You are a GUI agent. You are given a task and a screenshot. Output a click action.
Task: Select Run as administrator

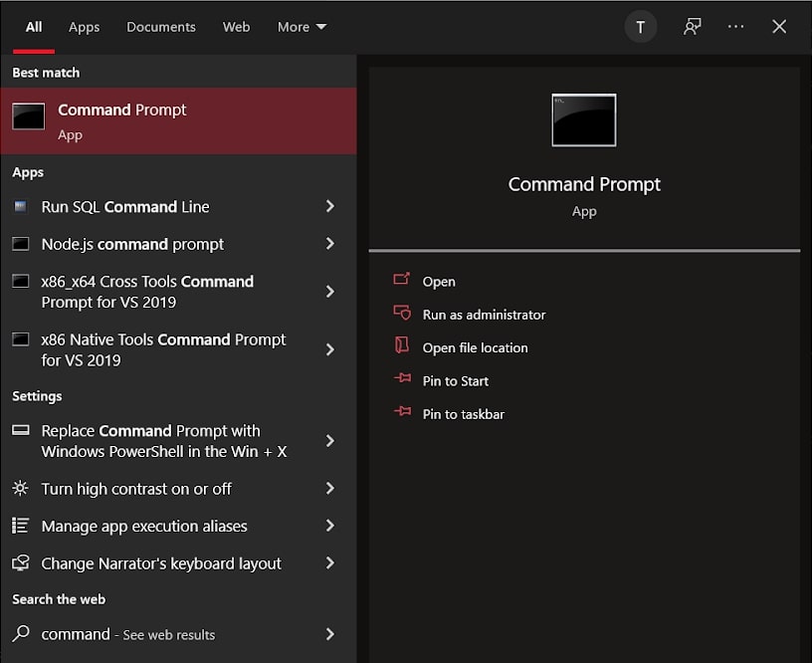[484, 315]
